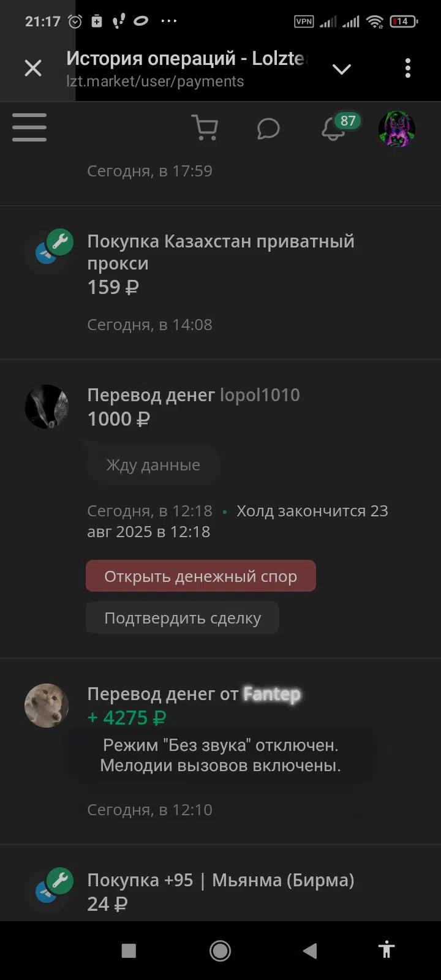Tap the Жду данные comment label
This screenshot has width=441, height=980.
tap(153, 465)
